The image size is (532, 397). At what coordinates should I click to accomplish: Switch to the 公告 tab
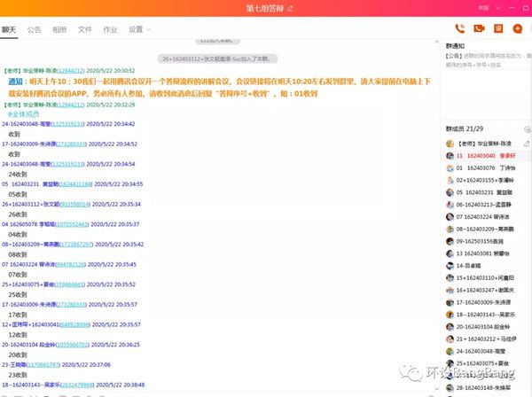[34, 29]
